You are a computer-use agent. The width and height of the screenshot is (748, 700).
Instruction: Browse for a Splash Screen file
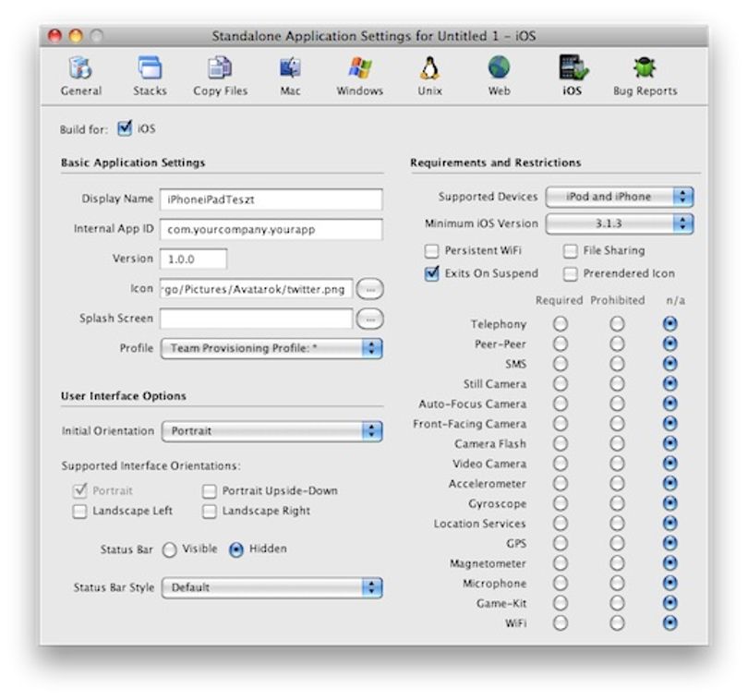point(369,319)
